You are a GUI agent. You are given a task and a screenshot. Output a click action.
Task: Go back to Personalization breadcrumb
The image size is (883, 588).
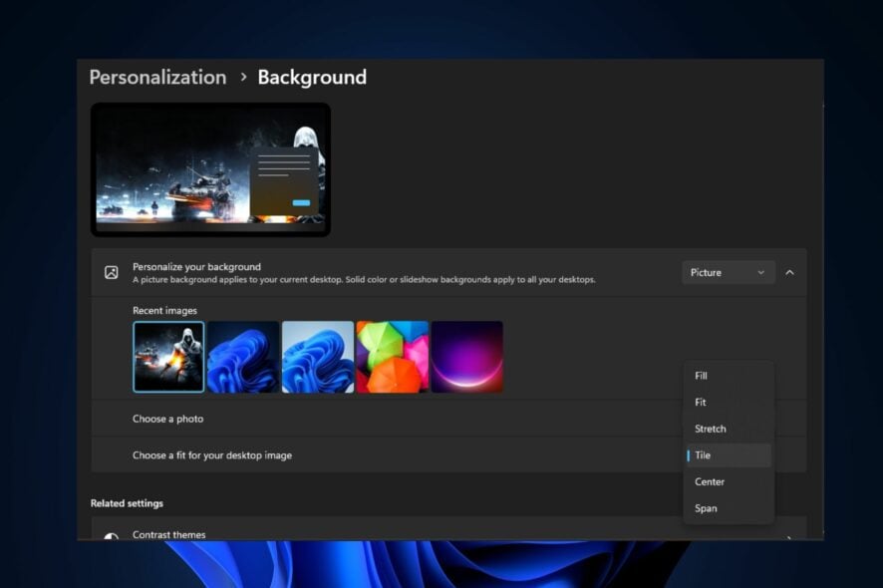pyautogui.click(x=157, y=77)
